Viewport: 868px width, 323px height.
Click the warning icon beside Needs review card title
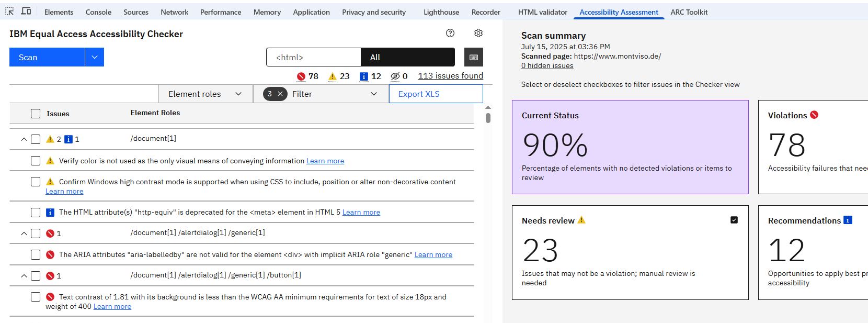581,220
